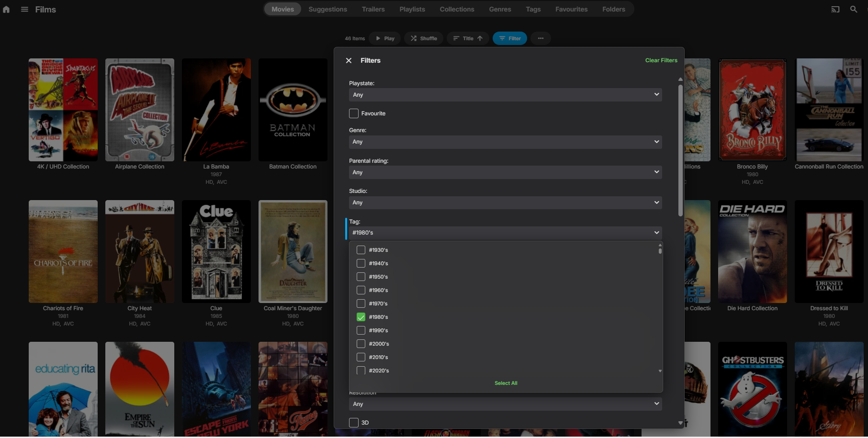Screen dimensions: 868x438
Task: Click the Play button in toolbar
Action: pos(385,38)
